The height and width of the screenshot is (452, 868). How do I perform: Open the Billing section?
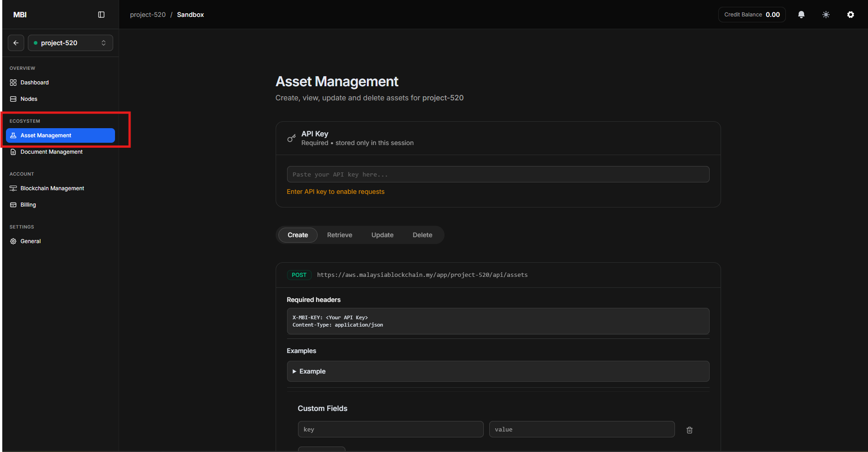click(x=28, y=204)
